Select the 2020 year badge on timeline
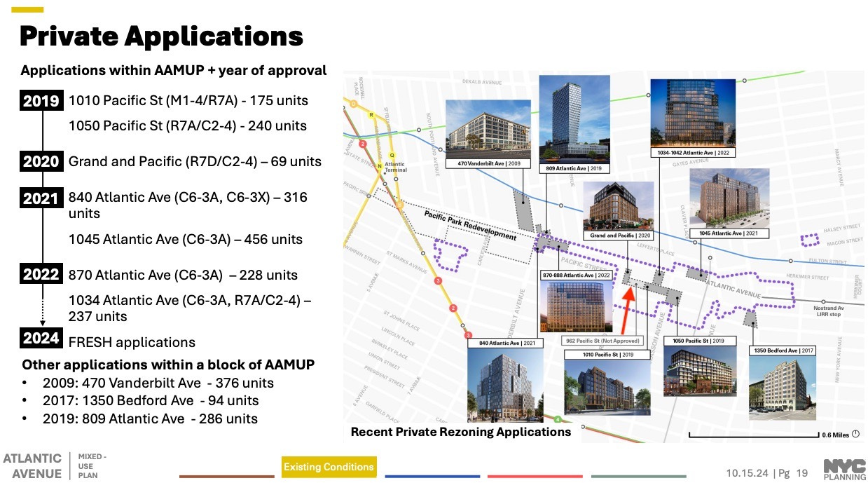Image resolution: width=868 pixels, height=483 pixels. (41, 162)
